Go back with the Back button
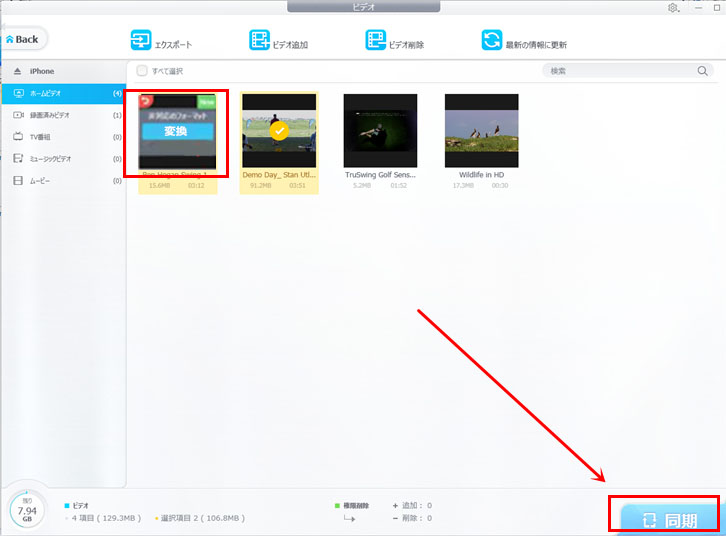The height and width of the screenshot is (536, 726). (23, 39)
